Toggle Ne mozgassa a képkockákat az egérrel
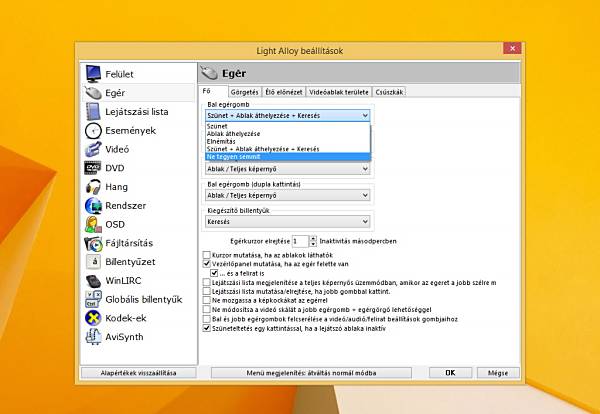The height and width of the screenshot is (414, 600). click(207, 300)
